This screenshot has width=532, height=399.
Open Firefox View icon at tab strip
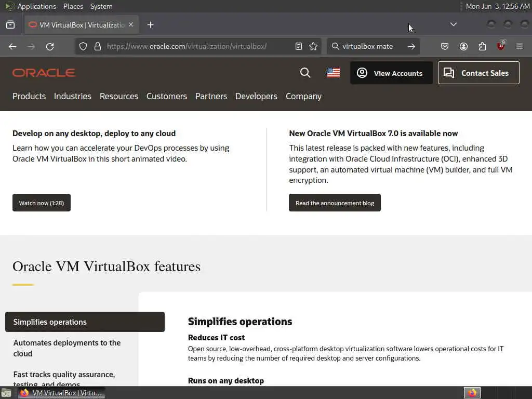click(10, 25)
